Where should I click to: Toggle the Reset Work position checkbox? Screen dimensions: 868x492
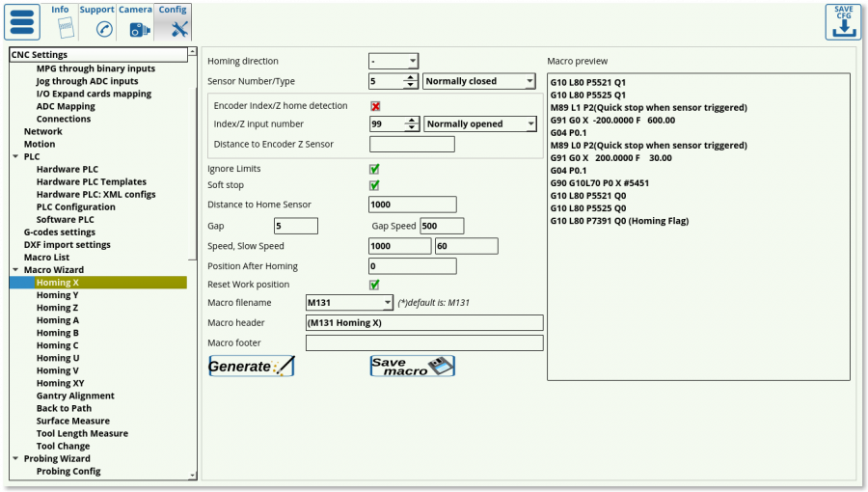click(x=375, y=285)
